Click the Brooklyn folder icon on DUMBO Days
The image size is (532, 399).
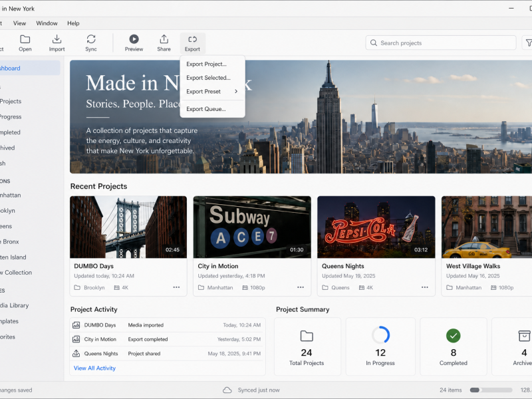(77, 287)
